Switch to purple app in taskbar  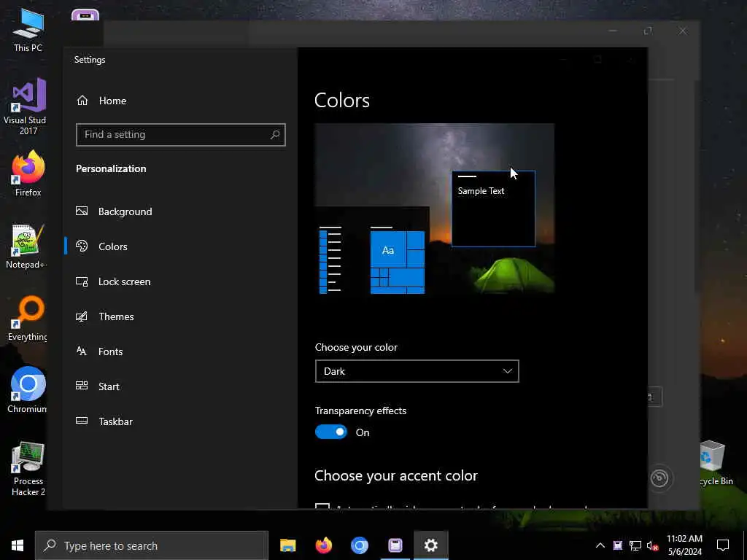pos(395,545)
